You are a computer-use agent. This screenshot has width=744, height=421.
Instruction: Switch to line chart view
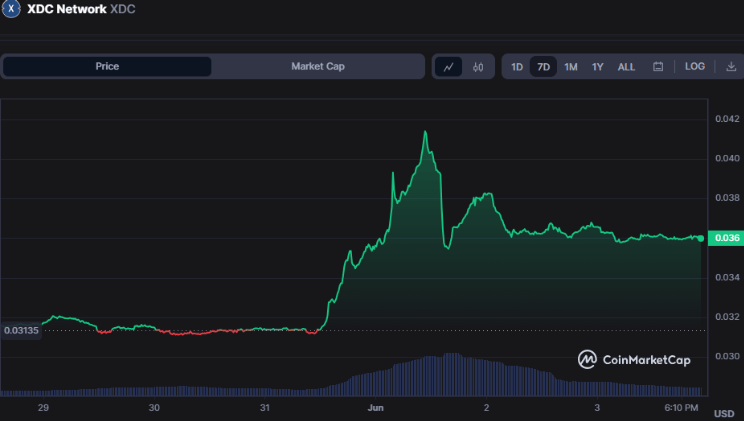pyautogui.click(x=448, y=66)
